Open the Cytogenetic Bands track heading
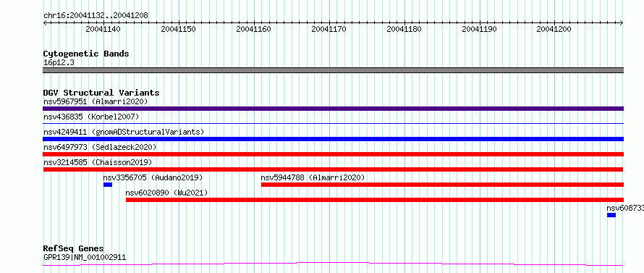The image size is (644, 273). [x=86, y=54]
